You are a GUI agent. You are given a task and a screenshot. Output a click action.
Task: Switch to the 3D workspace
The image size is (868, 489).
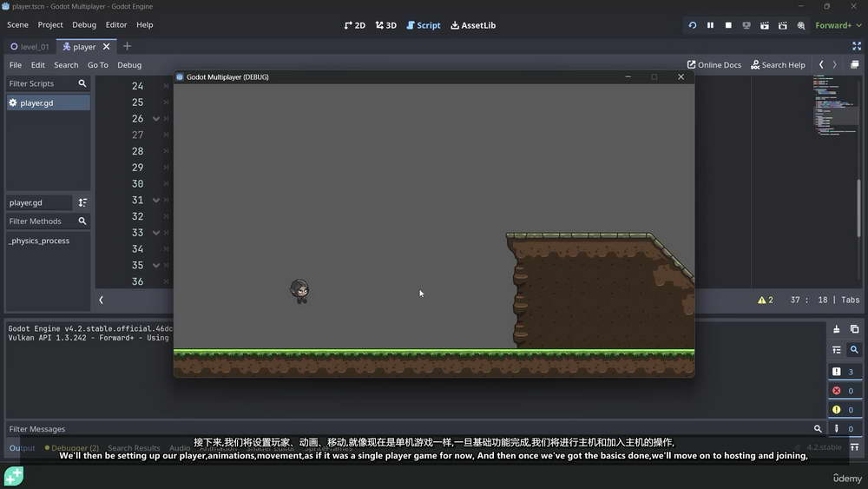386,25
